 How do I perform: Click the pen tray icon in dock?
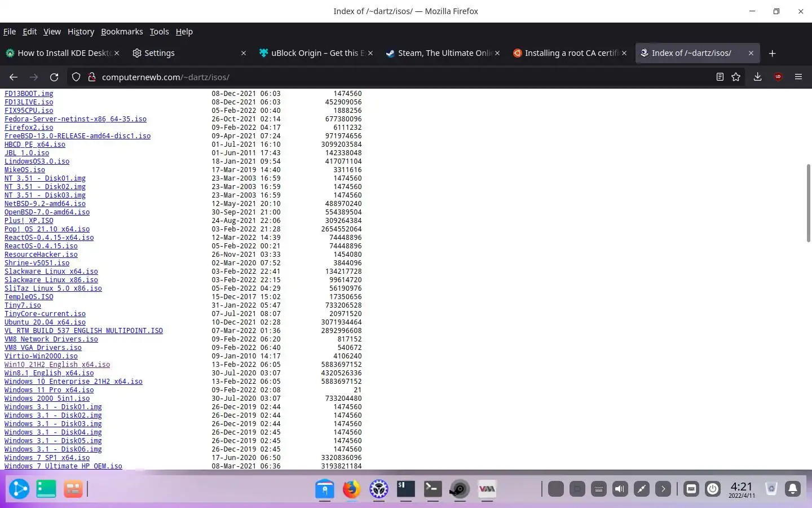click(642, 489)
